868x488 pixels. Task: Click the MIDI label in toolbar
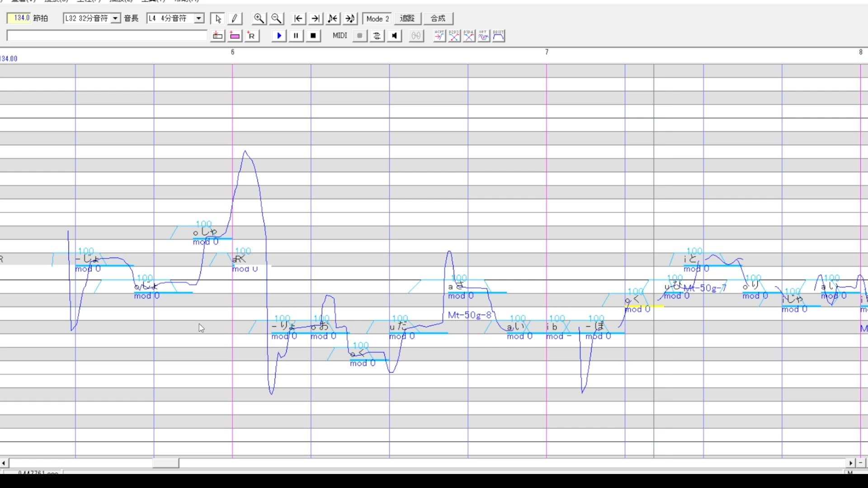pyautogui.click(x=340, y=36)
